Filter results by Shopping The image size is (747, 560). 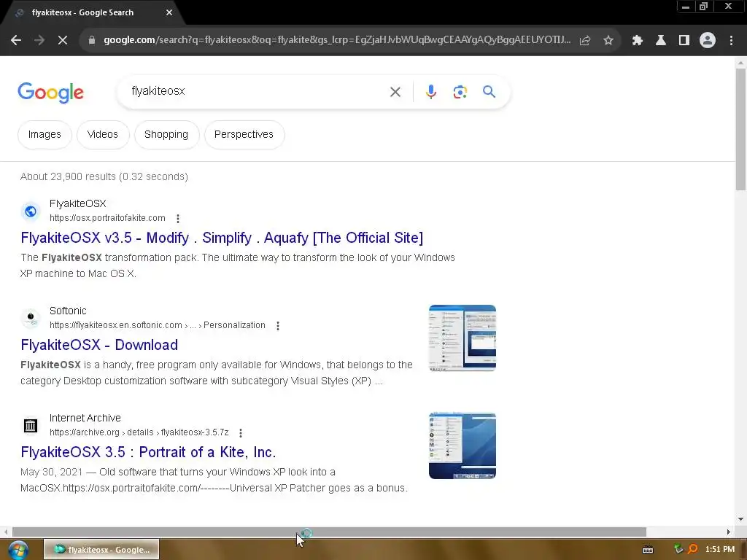166,135
